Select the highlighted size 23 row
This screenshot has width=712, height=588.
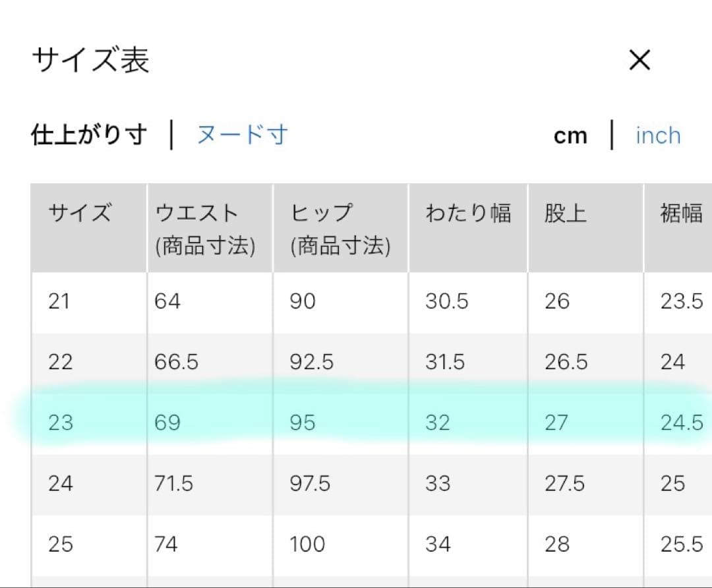(x=371, y=423)
